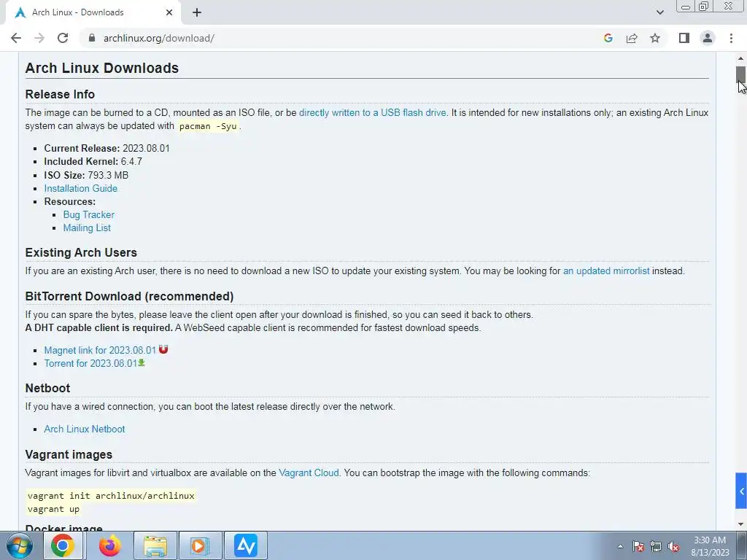Click the scrollbar up arrow
747x560 pixels.
740,58
